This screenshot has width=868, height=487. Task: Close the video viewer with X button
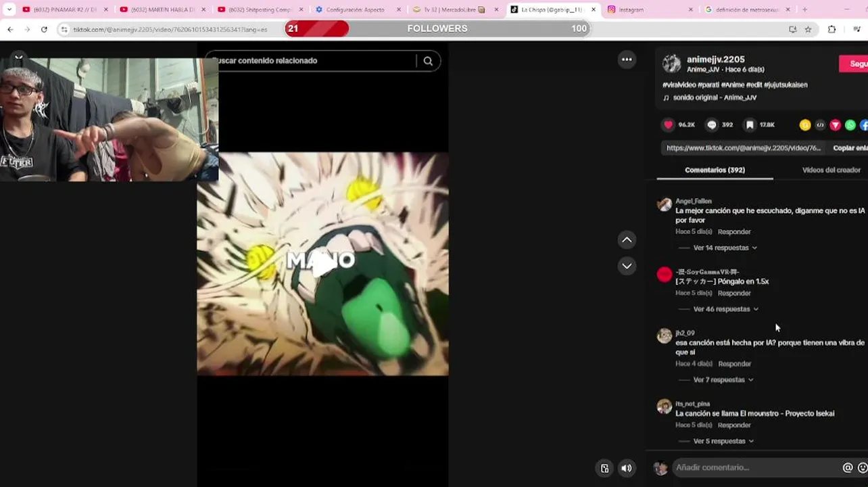[x=19, y=59]
